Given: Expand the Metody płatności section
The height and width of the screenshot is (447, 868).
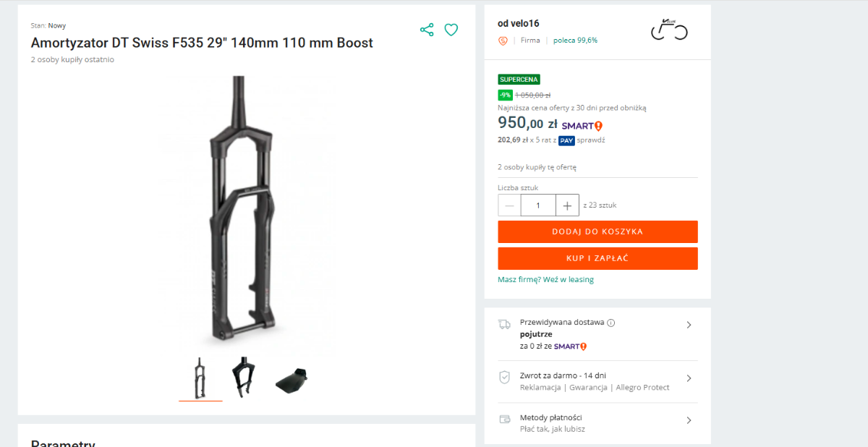Looking at the screenshot, I should 689,420.
